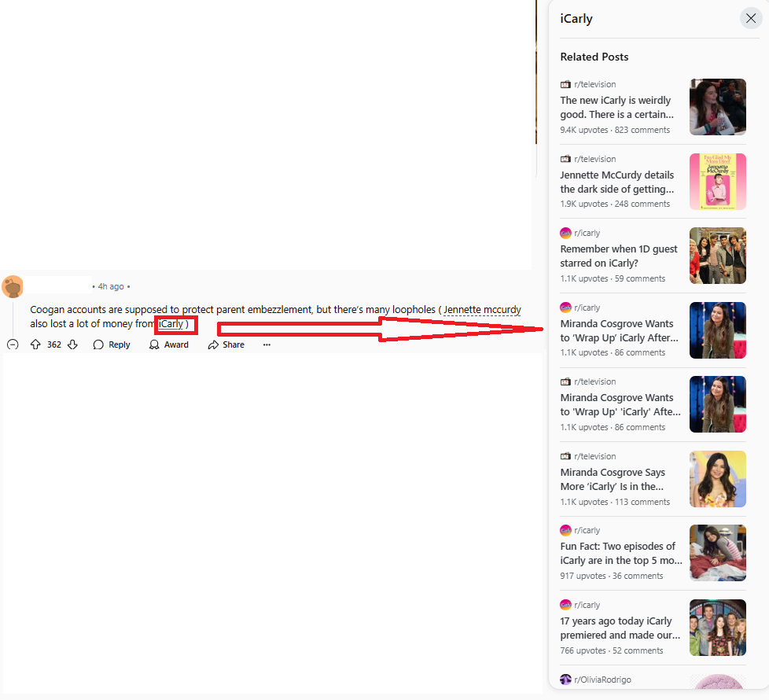Downvote the Coogan accounts comment
Viewport: 769px width, 700px height.
72,344
